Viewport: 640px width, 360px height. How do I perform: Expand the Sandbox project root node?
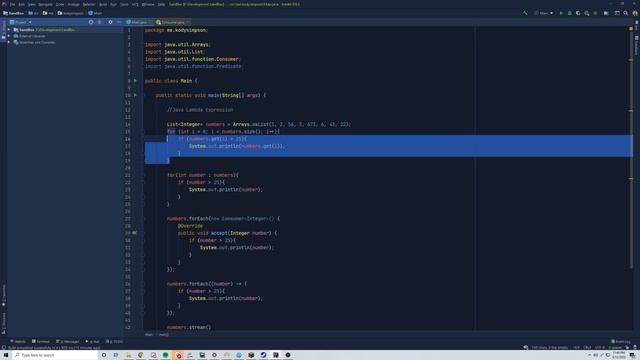9,30
